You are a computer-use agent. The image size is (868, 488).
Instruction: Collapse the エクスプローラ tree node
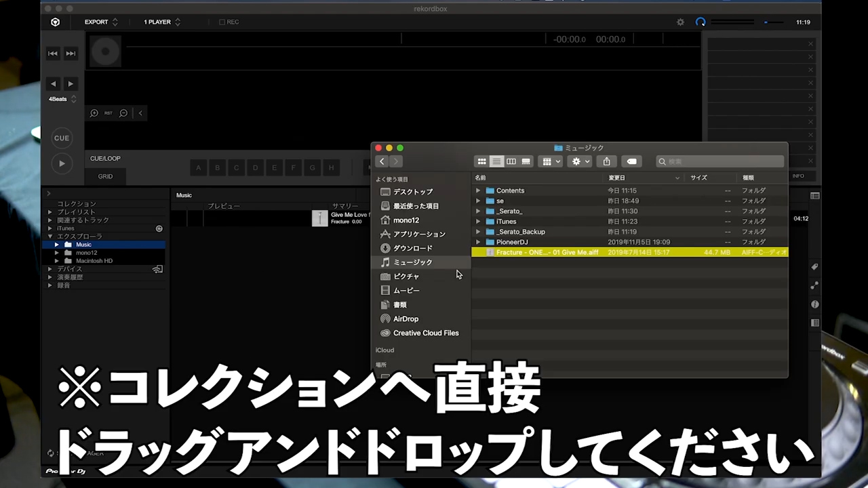point(50,237)
